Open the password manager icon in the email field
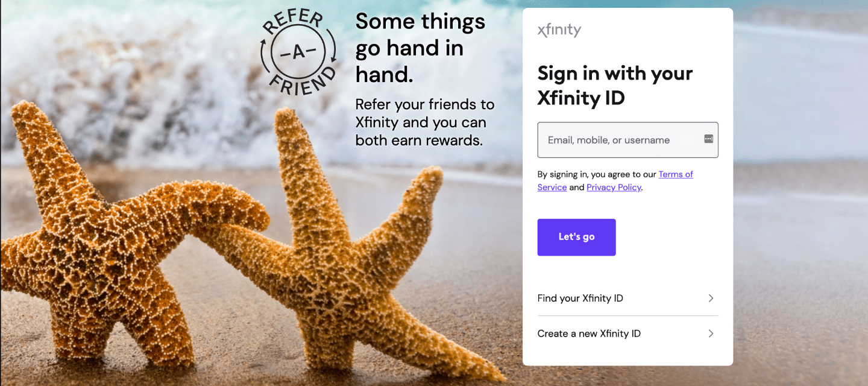The image size is (868, 386). pos(708,139)
